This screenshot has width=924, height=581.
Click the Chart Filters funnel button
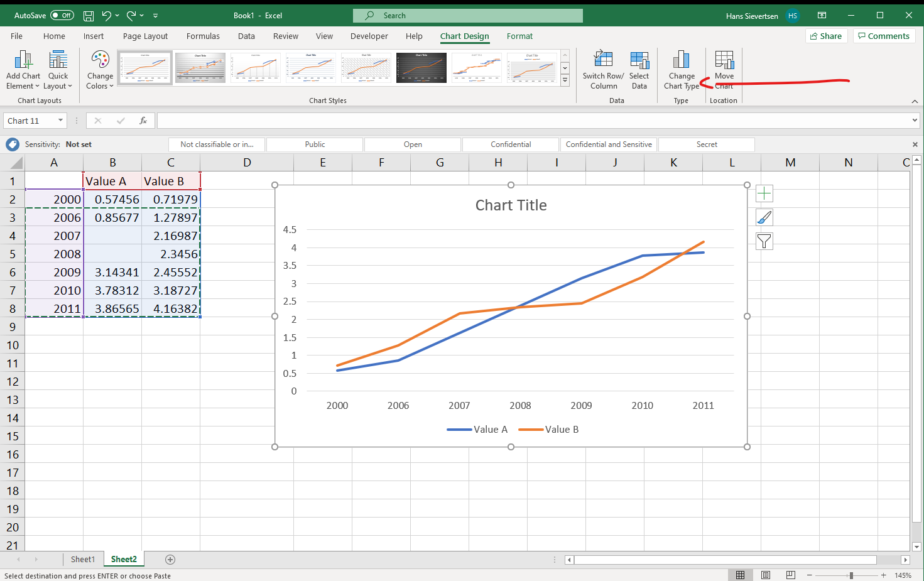pos(764,241)
